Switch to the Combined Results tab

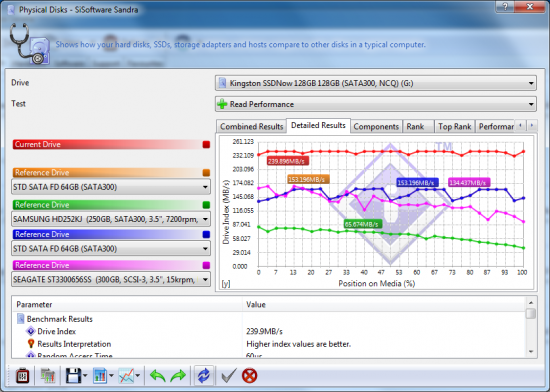tap(251, 127)
